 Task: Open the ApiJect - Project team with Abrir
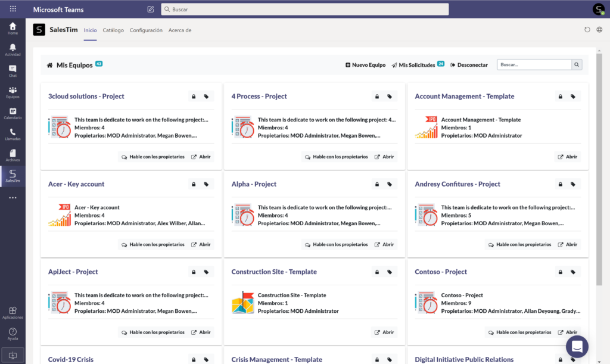(x=201, y=332)
